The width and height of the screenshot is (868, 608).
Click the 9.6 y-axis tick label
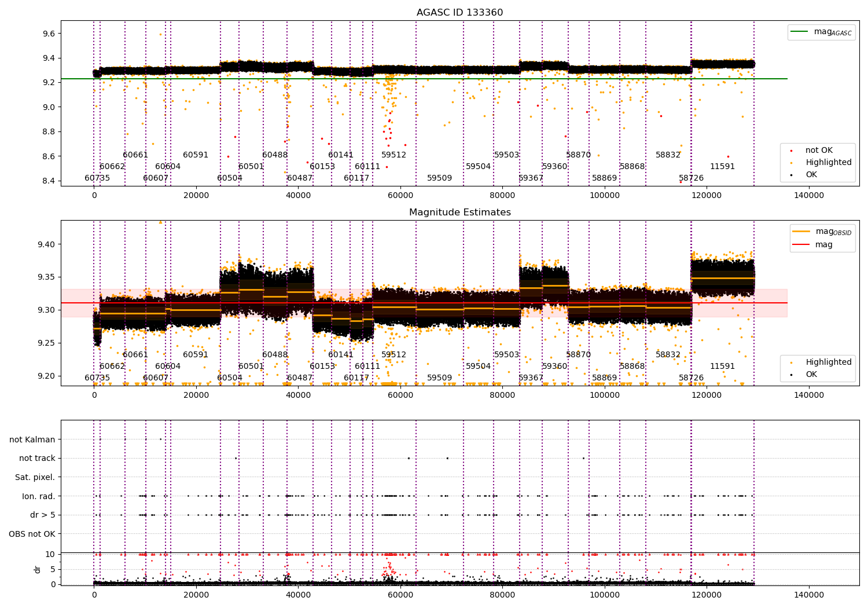49,34
